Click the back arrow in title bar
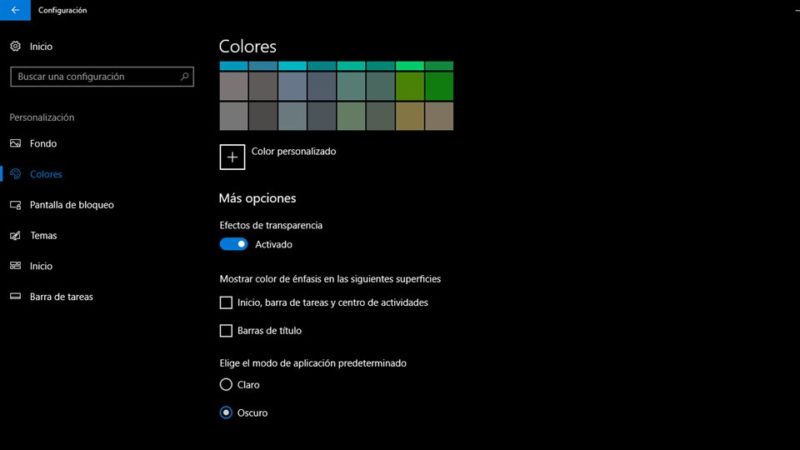The height and width of the screenshot is (450, 800). pos(14,10)
